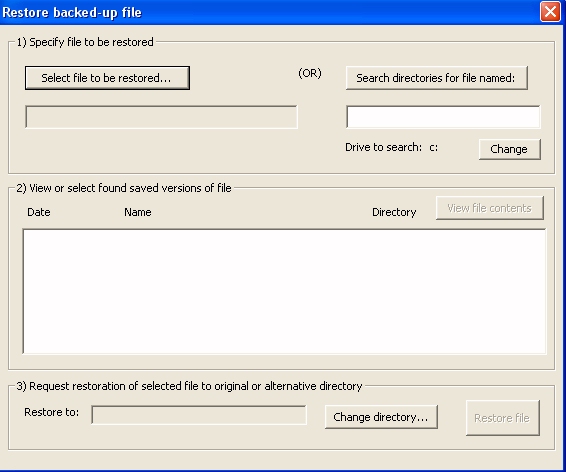Click the Name column header
Viewport: 566px width, 472px height.
point(138,212)
